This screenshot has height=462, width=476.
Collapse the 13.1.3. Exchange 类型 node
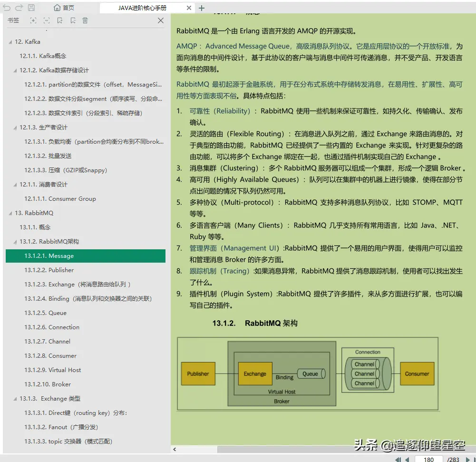point(15,399)
